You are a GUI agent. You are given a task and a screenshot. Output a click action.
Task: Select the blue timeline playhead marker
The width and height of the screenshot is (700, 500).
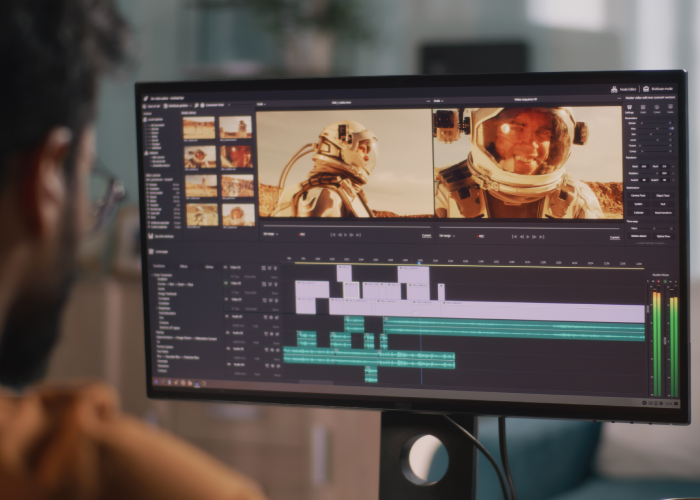(x=420, y=262)
